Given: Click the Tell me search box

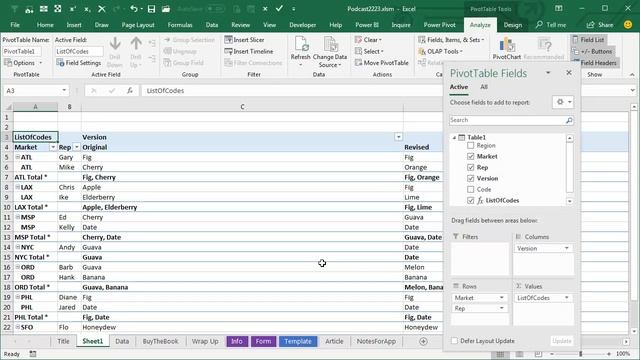Looking at the screenshot, I should 551,25.
